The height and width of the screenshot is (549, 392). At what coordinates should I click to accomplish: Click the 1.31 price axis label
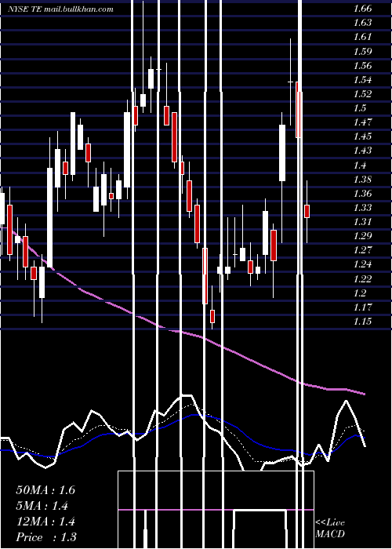362,222
